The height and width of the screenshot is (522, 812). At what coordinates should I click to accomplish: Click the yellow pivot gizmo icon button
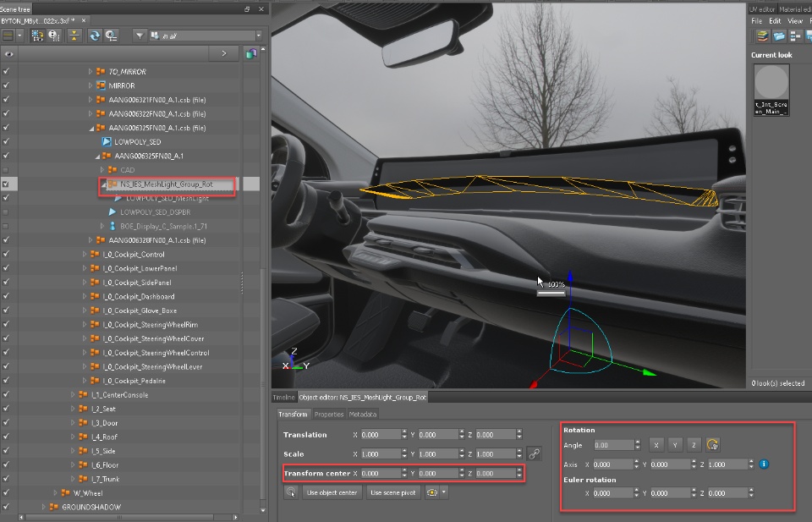[x=432, y=492]
